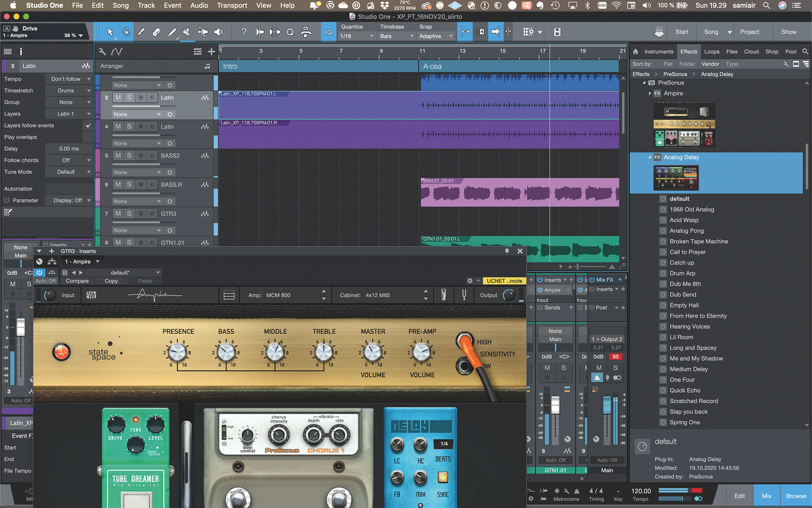This screenshot has width=812, height=508.
Task: Open the Song menu
Action: [x=121, y=5]
